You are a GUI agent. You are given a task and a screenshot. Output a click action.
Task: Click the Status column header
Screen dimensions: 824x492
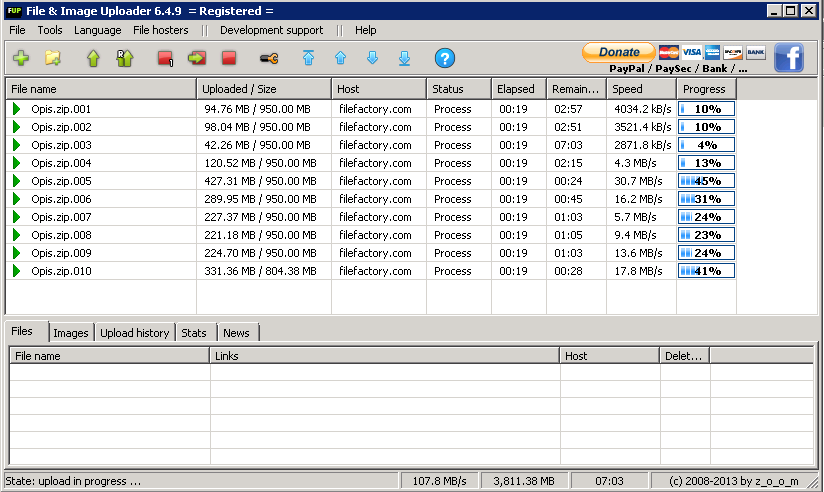tap(459, 89)
